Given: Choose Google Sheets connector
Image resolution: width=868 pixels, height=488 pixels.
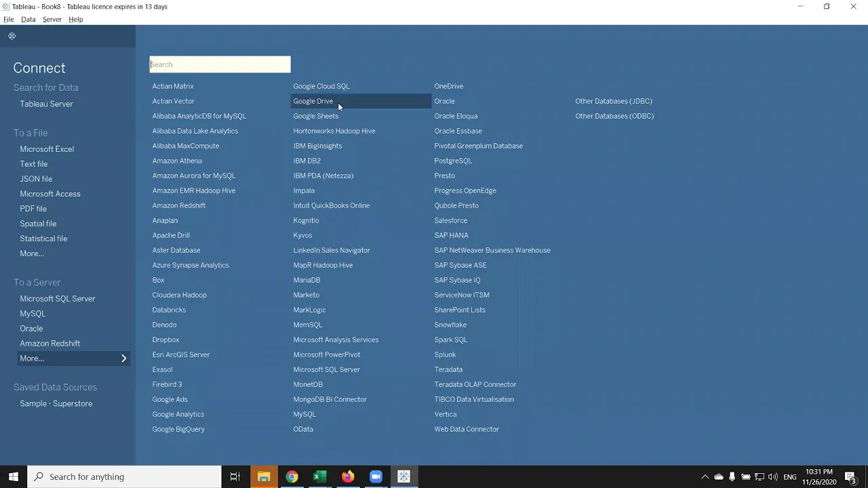Looking at the screenshot, I should 316,116.
